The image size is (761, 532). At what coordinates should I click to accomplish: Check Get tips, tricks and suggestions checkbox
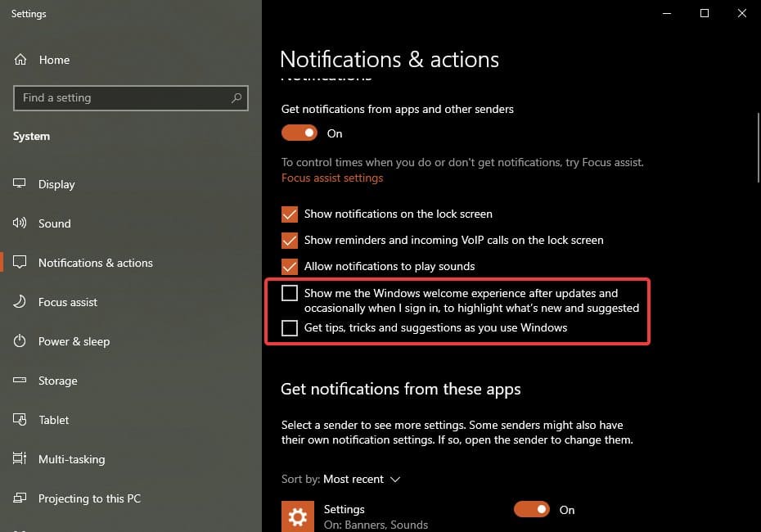point(290,328)
